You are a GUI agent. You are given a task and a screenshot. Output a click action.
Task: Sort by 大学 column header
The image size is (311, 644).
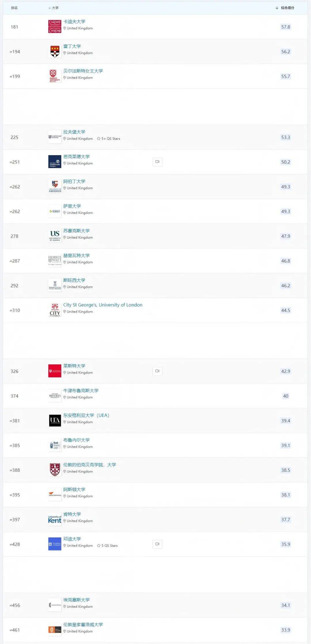click(54, 8)
